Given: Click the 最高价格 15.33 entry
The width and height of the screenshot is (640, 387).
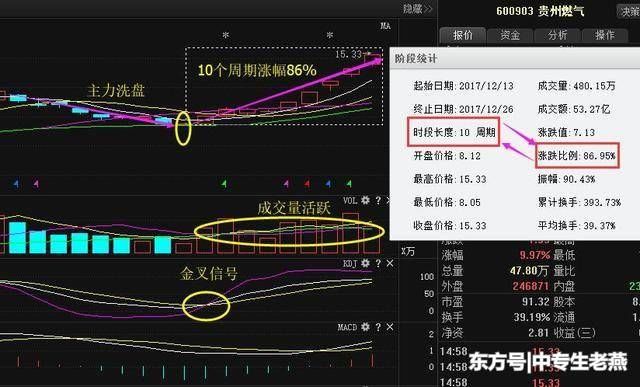Looking at the screenshot, I should click(x=450, y=179).
